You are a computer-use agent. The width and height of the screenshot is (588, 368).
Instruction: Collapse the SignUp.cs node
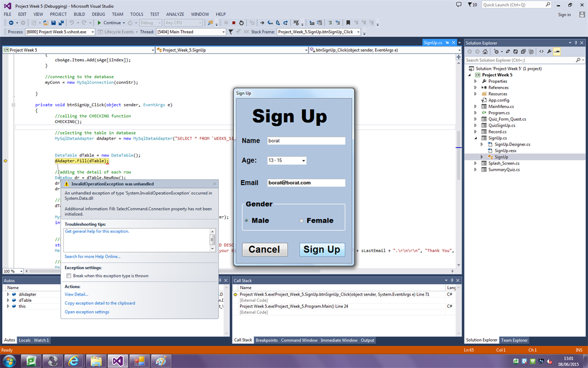coord(475,138)
